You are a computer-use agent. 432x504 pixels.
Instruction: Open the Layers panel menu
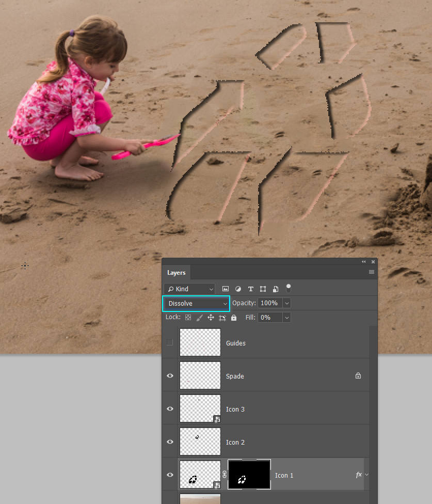coord(371,272)
